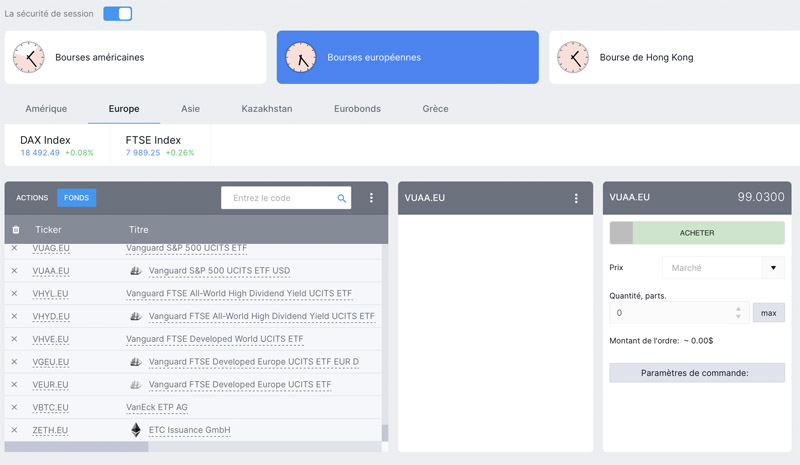800x465 pixels.
Task: Click ship icon in the VEUR.EU row
Action: pos(135,384)
